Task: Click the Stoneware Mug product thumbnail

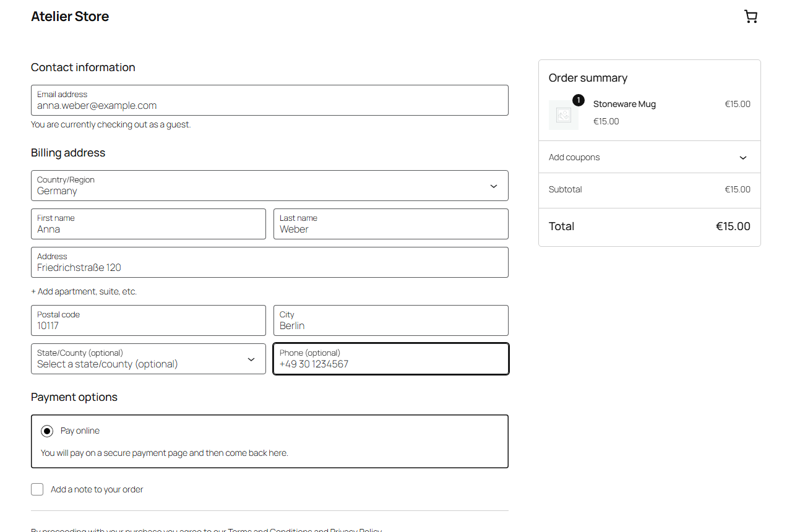Action: pyautogui.click(x=564, y=115)
